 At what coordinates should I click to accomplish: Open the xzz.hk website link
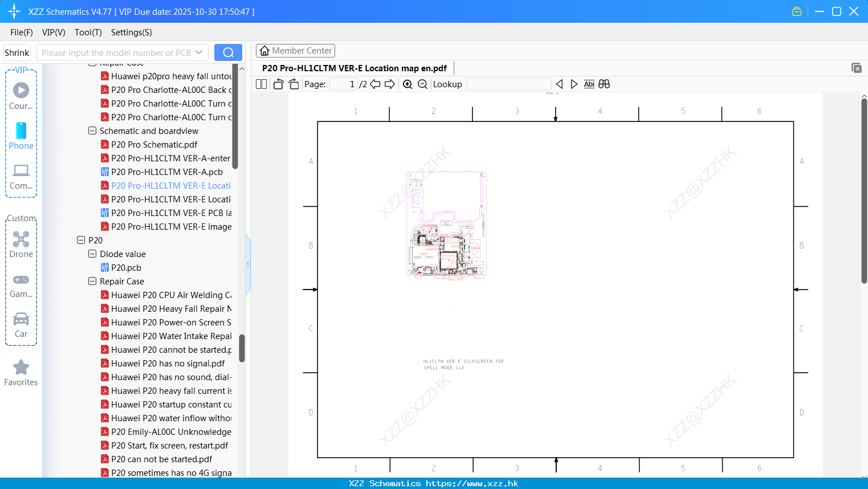[472, 483]
